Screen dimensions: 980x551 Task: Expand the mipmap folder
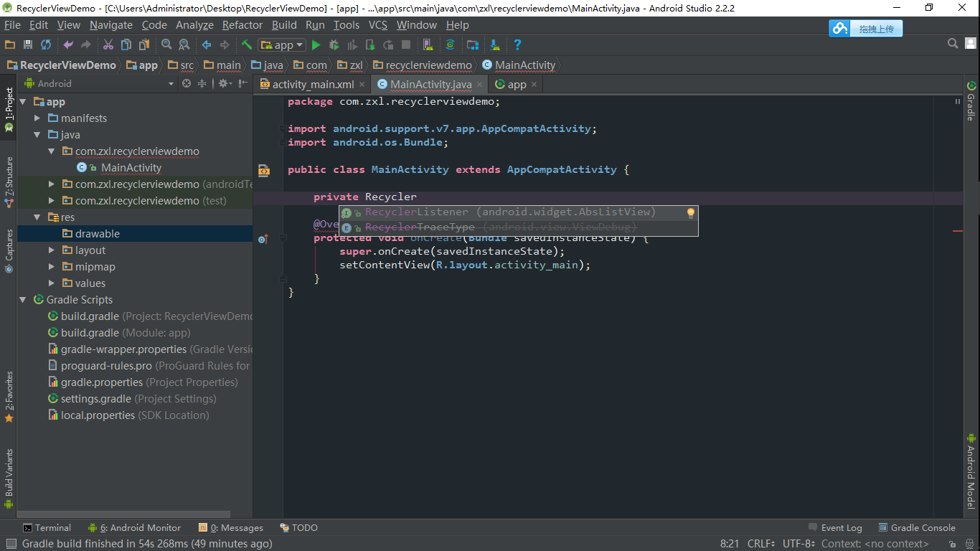(52, 267)
